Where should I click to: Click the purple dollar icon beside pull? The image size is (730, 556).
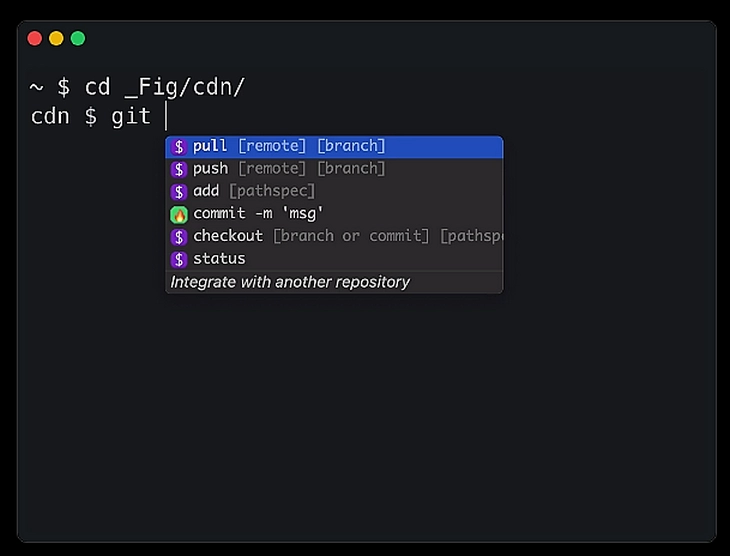click(x=179, y=147)
